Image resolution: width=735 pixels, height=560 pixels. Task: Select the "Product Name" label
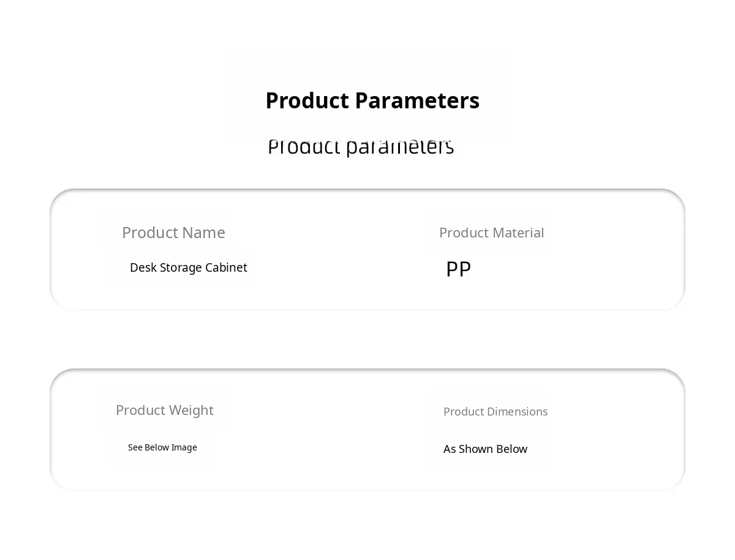(173, 233)
